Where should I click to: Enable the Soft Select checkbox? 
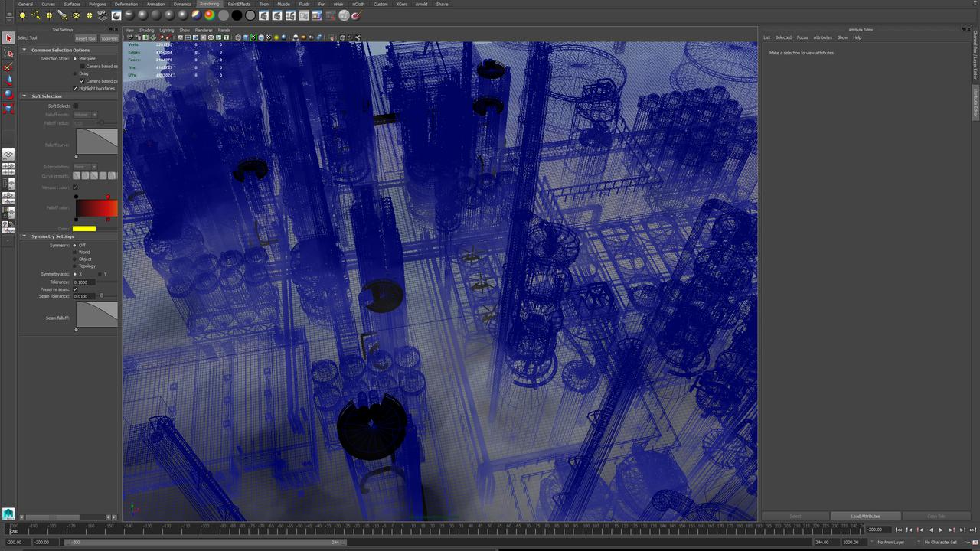coord(75,106)
